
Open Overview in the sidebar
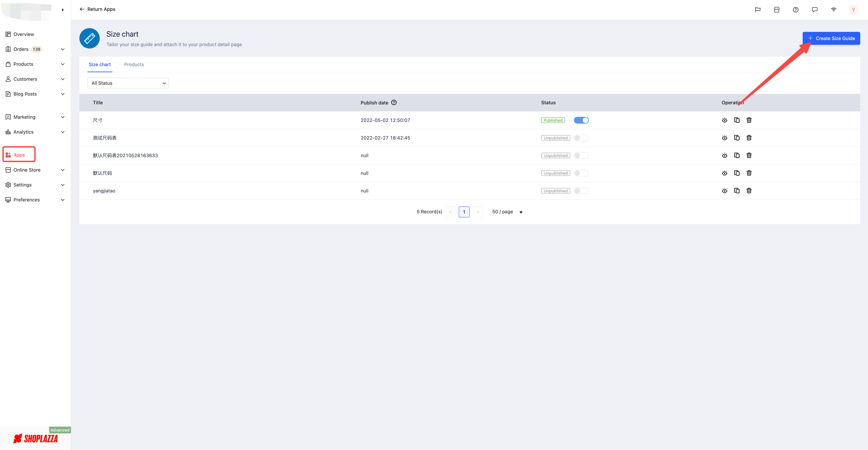coord(24,34)
